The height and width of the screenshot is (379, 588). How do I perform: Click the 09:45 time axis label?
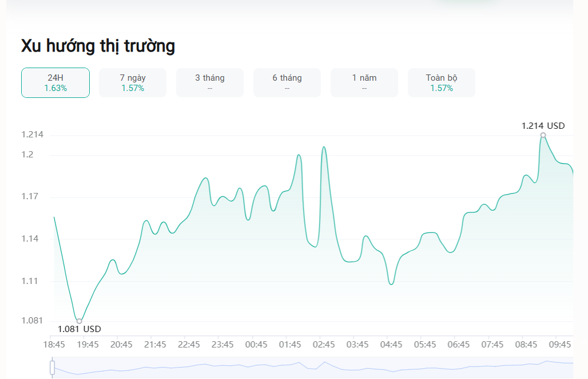(x=560, y=345)
